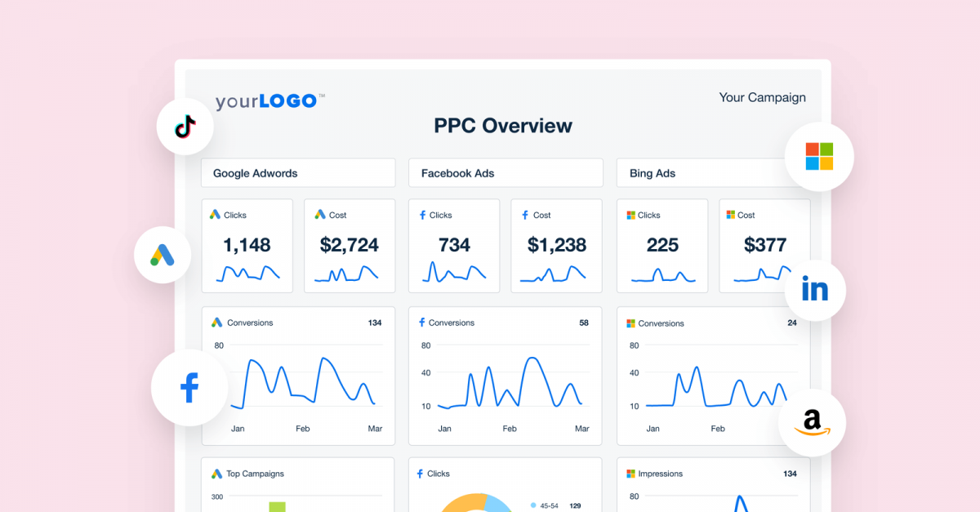Click the TikTok icon
Viewport: 980px width, 512px height.
tap(185, 125)
